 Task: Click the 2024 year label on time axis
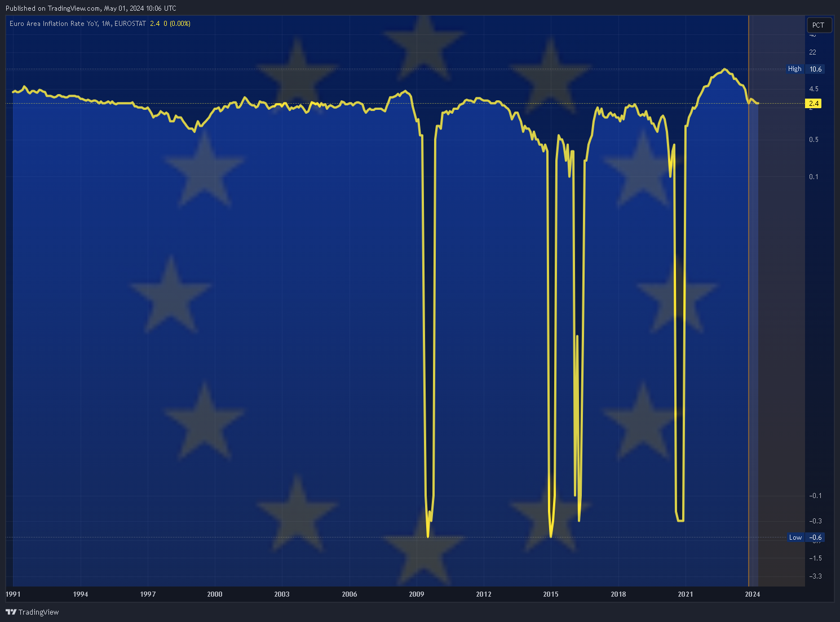pos(753,594)
